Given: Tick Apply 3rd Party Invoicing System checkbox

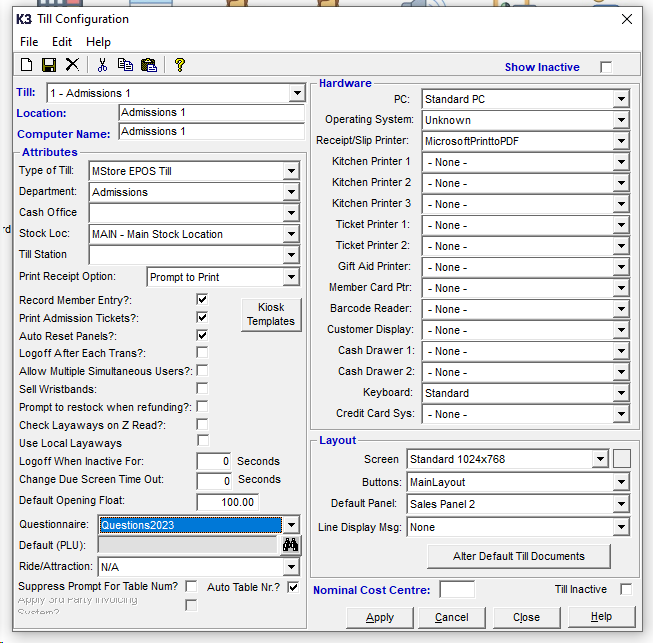Looking at the screenshot, I should click(x=191, y=605).
